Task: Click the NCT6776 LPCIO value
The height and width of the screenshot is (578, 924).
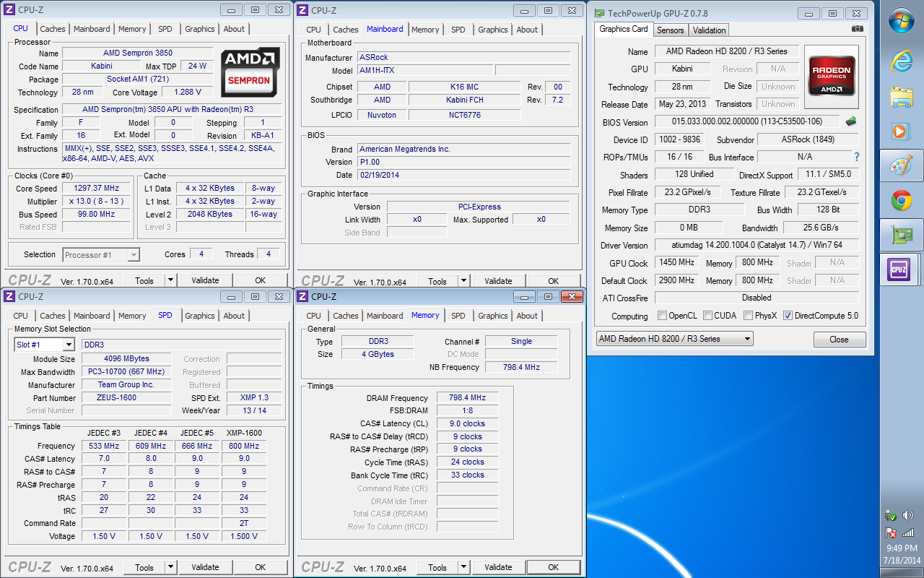Action: coord(464,115)
